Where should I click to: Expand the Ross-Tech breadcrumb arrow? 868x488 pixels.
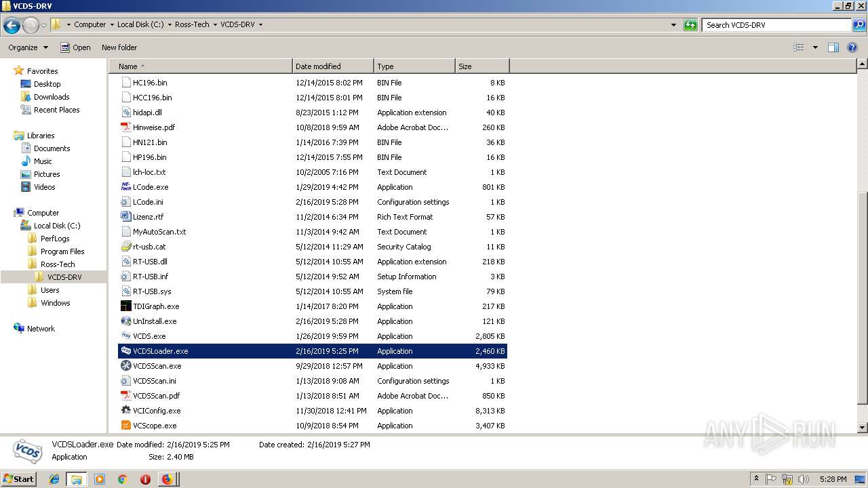[215, 25]
